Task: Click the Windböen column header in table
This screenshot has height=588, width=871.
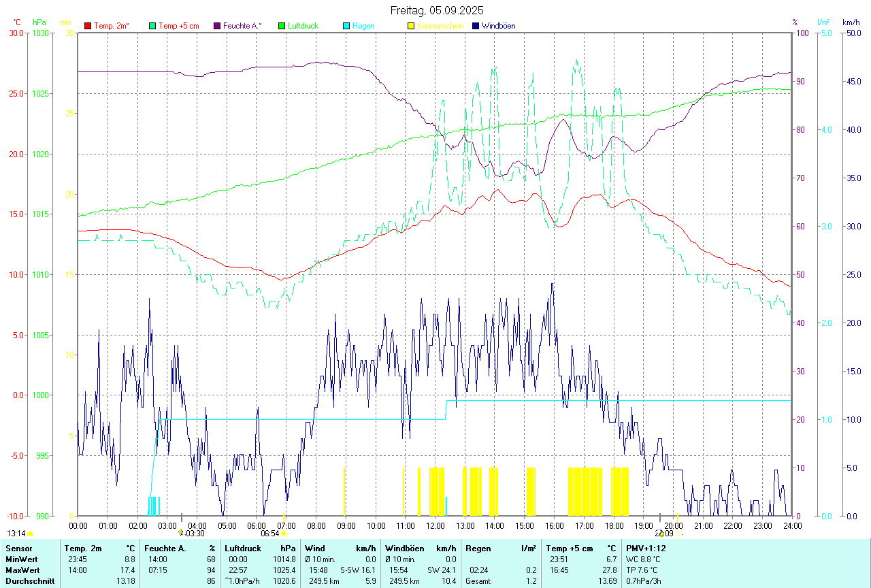Action: 404,548
